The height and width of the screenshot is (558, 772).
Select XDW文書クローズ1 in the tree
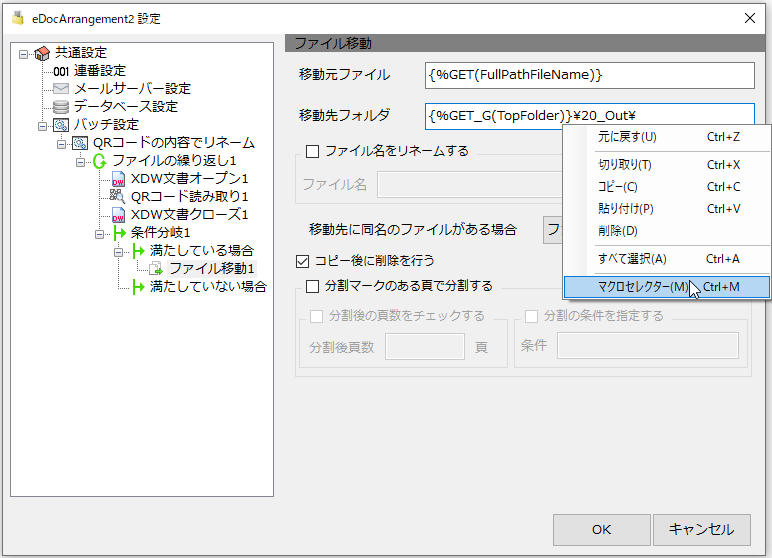click(190, 214)
